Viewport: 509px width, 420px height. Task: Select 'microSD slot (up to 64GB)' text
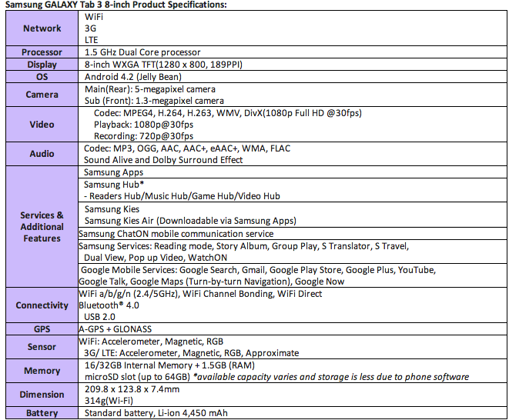tap(137, 377)
